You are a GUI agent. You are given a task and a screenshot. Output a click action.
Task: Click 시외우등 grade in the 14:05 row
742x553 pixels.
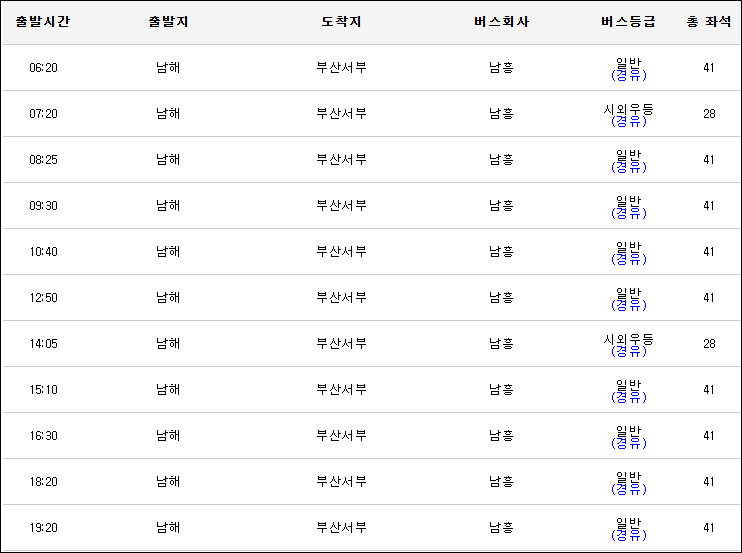(x=628, y=339)
